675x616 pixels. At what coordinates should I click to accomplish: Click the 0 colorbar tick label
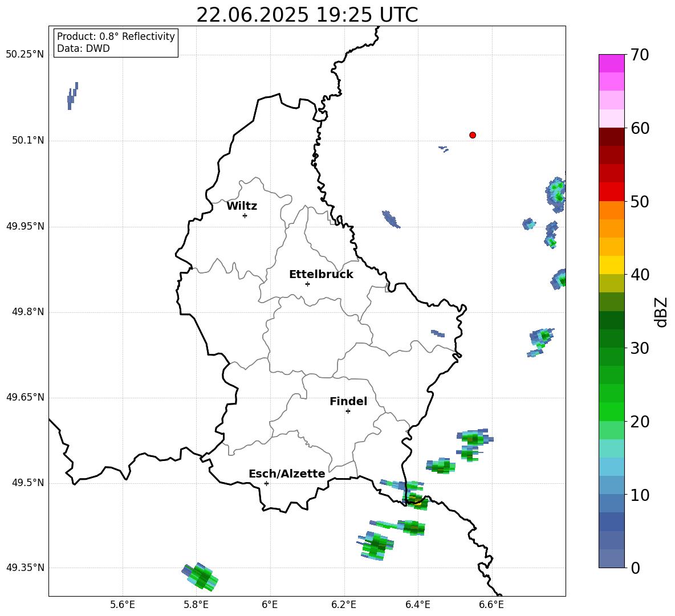tap(635, 568)
